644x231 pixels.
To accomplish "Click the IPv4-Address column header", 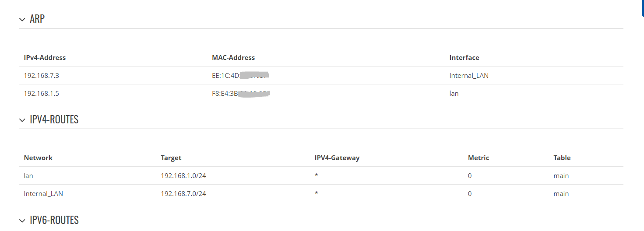I will pyautogui.click(x=45, y=58).
